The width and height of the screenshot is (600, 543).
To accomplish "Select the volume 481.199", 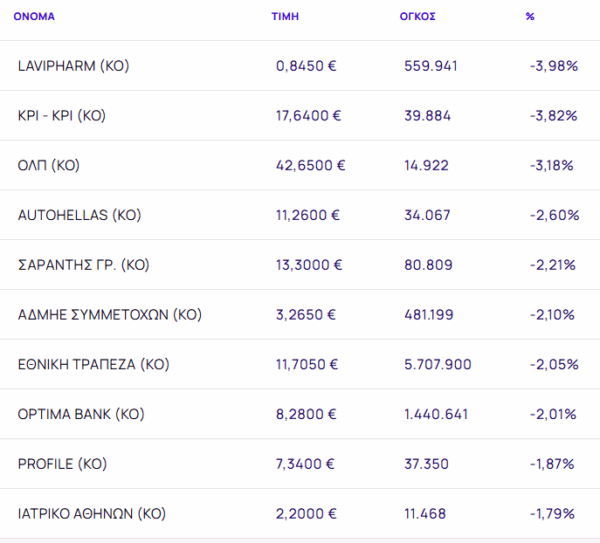I will point(429,315).
